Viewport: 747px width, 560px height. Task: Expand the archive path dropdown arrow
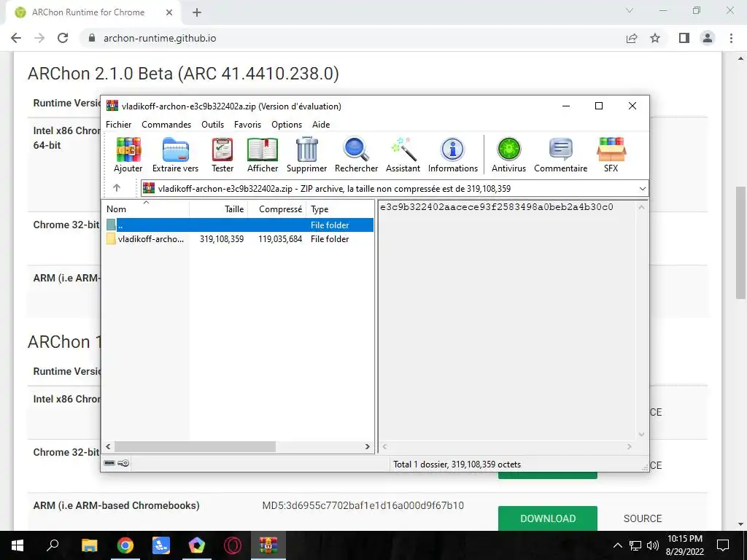(x=642, y=189)
